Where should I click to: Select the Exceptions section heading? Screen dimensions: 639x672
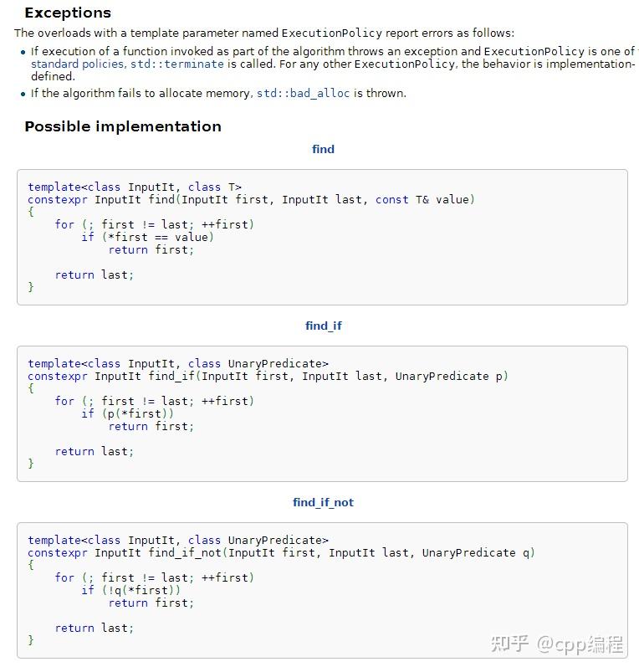pyautogui.click(x=68, y=13)
